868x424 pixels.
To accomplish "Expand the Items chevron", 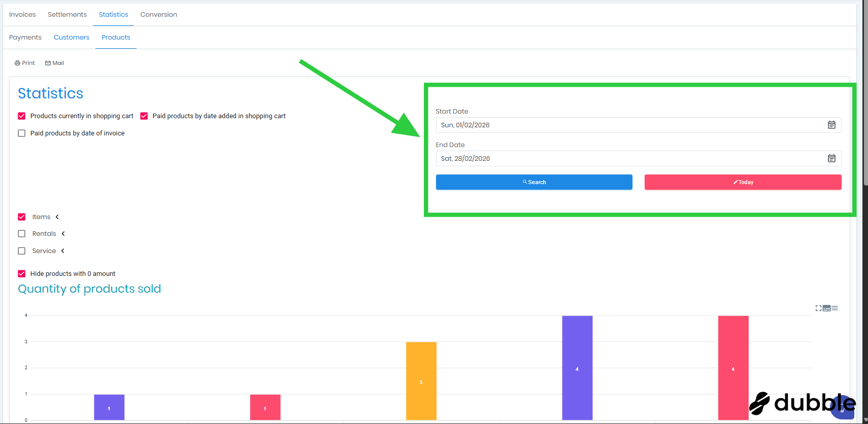I will (57, 217).
